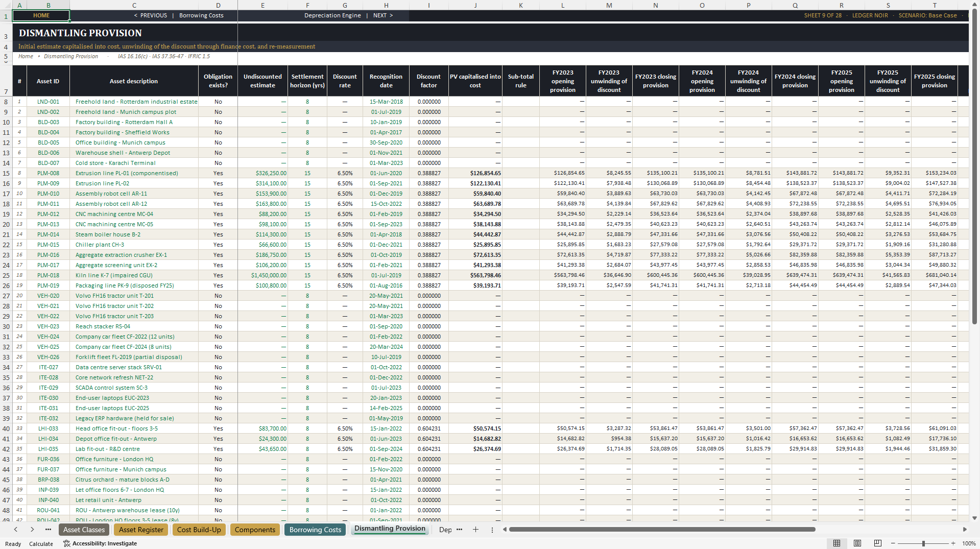980x549 pixels.
Task: Select Volvo FH16 tractor unit T-201
Action: point(134,296)
